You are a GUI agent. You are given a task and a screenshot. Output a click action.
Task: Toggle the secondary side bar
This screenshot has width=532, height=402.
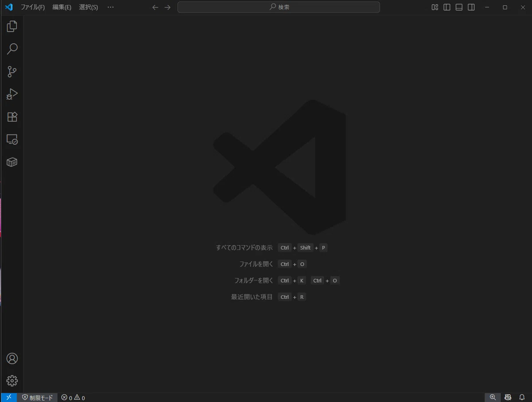[x=471, y=7]
